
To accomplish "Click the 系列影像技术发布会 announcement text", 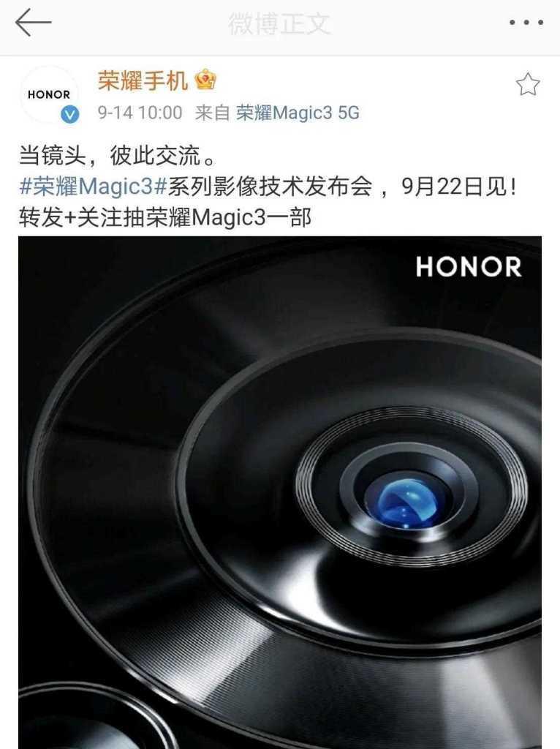I will click(270, 187).
